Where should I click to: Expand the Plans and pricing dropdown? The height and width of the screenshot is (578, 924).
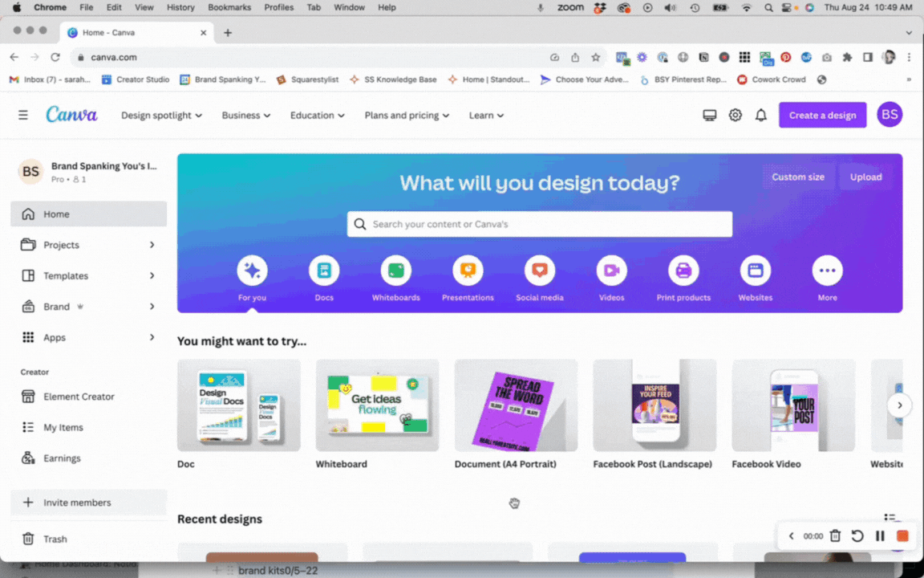pyautogui.click(x=407, y=115)
